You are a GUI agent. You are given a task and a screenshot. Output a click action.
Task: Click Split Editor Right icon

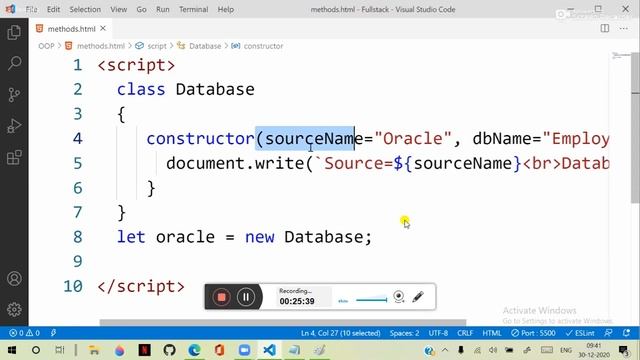[x=604, y=29]
